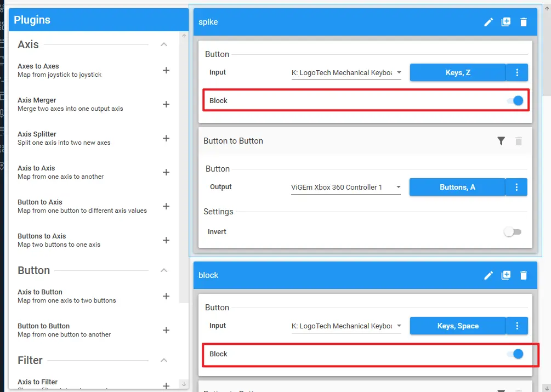551x392 pixels.
Task: Collapse the Button plugin category
Action: 163,270
